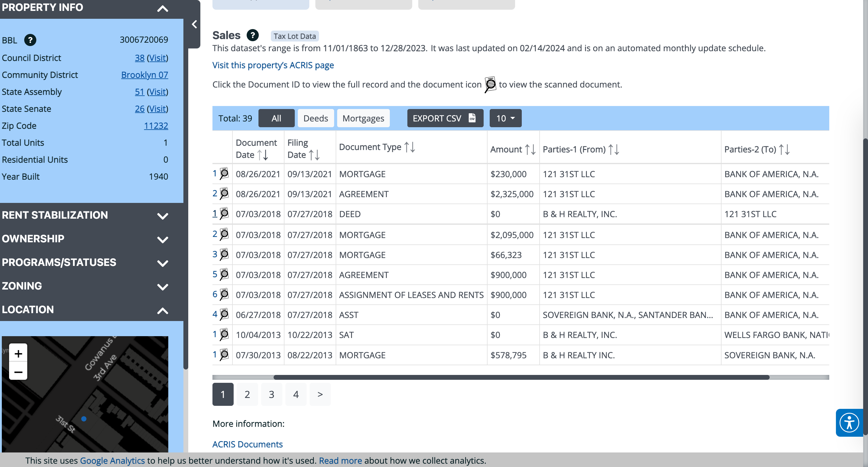The image size is (868, 467).
Task: Visit this property's ACRIS page link
Action: pyautogui.click(x=273, y=65)
